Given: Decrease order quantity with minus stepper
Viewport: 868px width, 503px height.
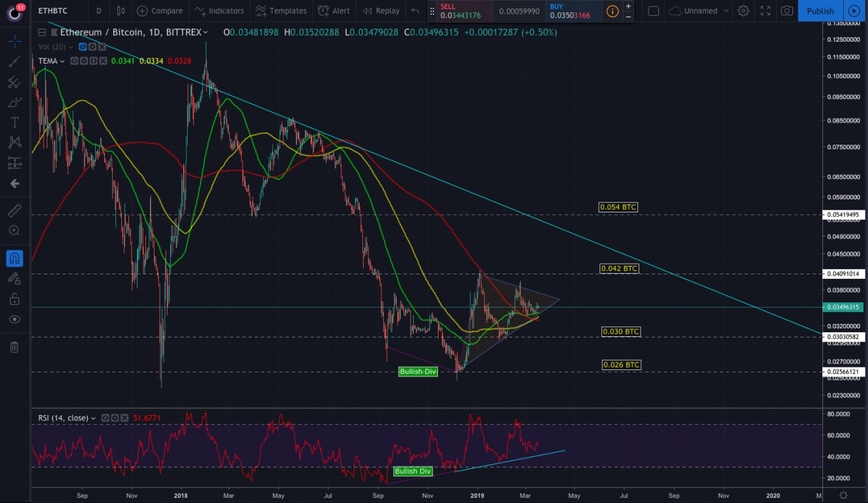Looking at the screenshot, I should click(628, 16).
